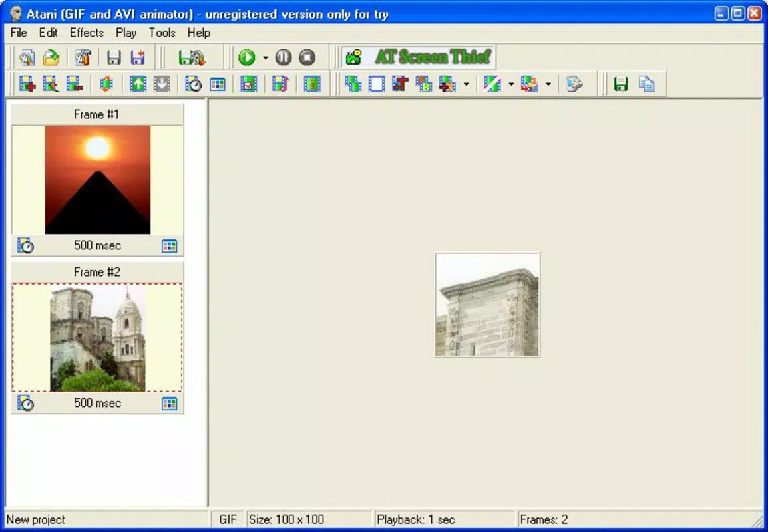Click Frame #2's 500 msec delay text
This screenshot has width=768, height=532.
coord(97,403)
